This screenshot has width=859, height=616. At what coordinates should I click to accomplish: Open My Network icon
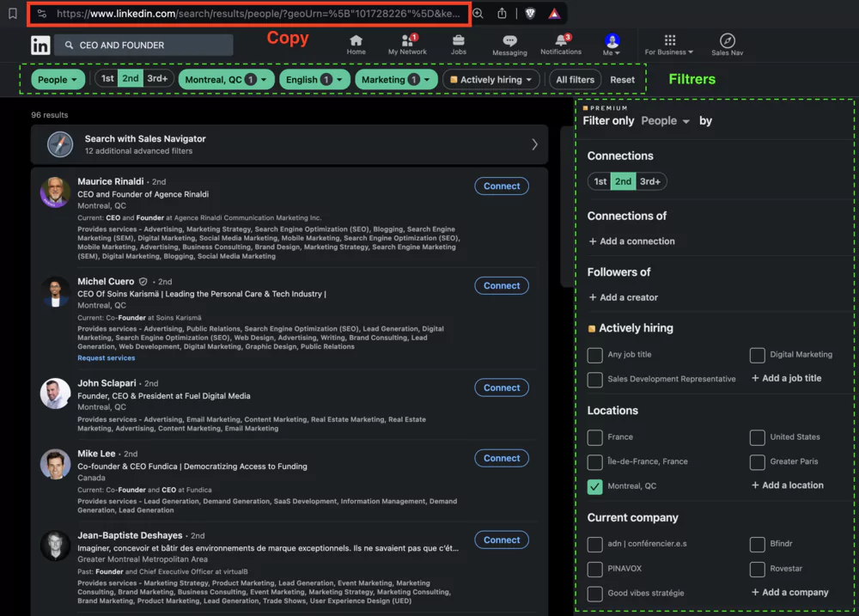point(407,40)
